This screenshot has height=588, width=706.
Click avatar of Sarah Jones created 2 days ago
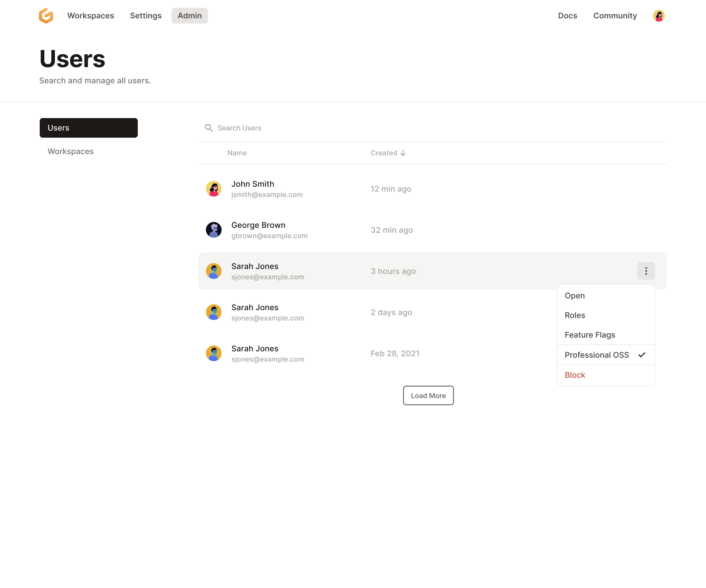point(214,312)
